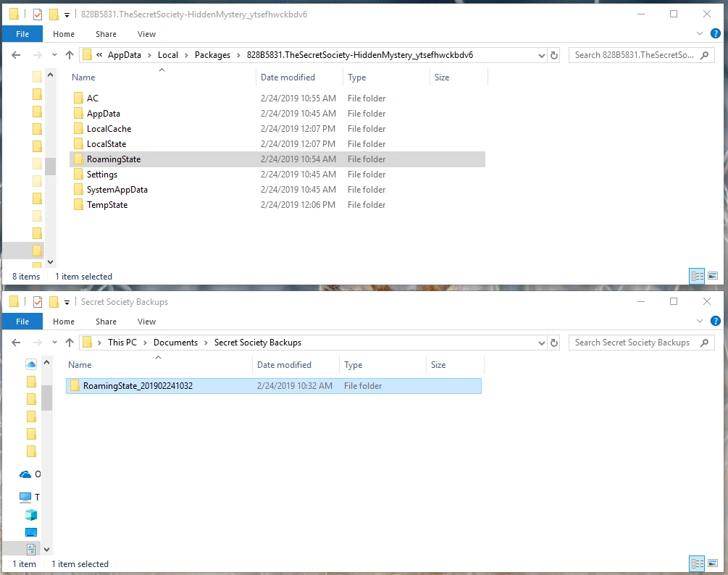Viewport: 728px width, 575px height.
Task: Click Refresh button in Secret Society Backups window
Action: (x=554, y=343)
